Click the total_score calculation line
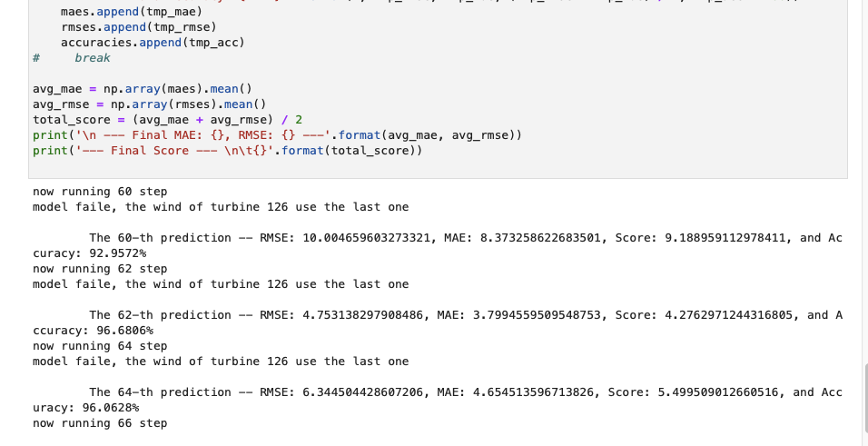Viewport: 868px width, 446px height. point(167,120)
